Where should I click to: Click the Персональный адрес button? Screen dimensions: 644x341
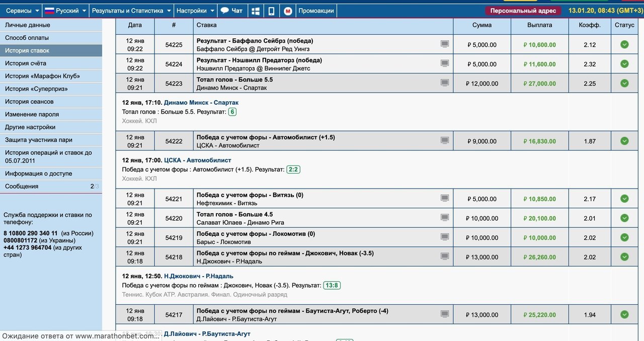click(523, 11)
